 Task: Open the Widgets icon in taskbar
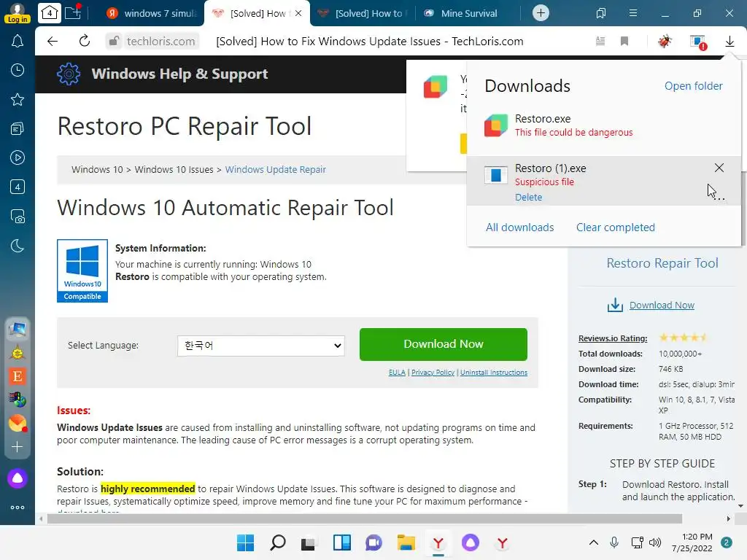(342, 542)
